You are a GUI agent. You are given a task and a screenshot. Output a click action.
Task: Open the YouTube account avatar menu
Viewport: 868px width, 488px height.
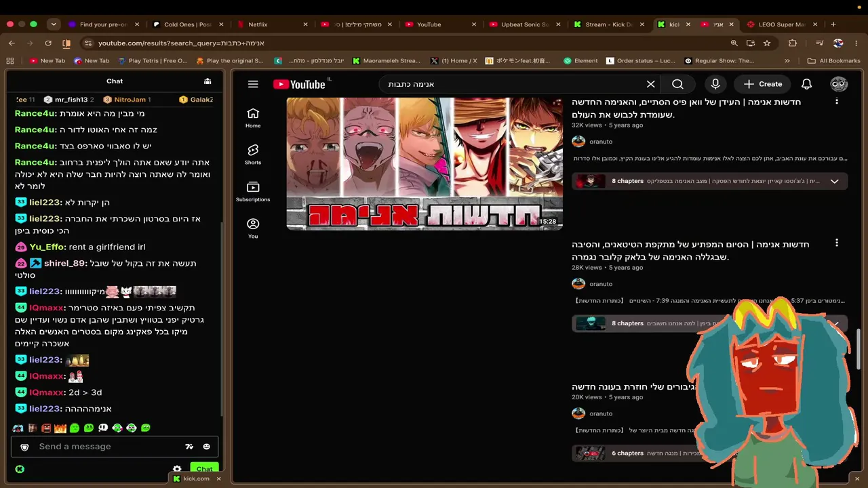coord(839,84)
